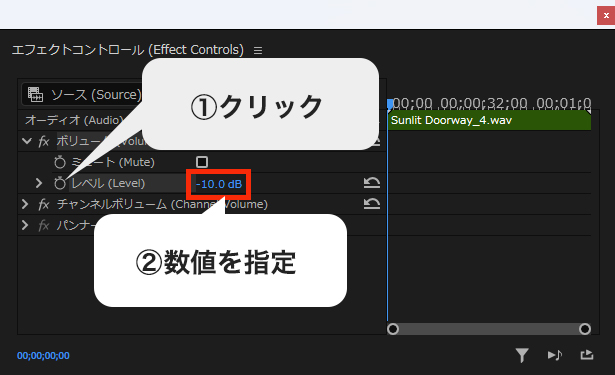The width and height of the screenshot is (615, 375).
Task: Toggle the Mute stopwatch animation icon
Action: [x=60, y=162]
